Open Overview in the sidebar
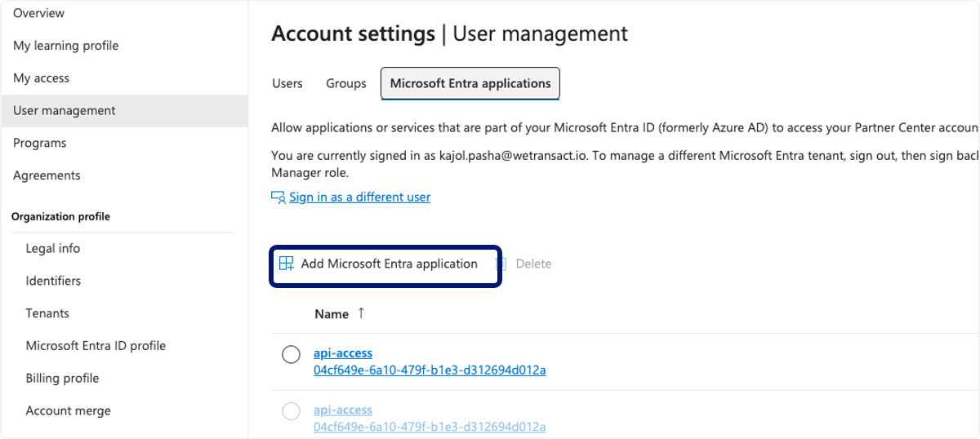Screen dimensions: 980x439 38,13
